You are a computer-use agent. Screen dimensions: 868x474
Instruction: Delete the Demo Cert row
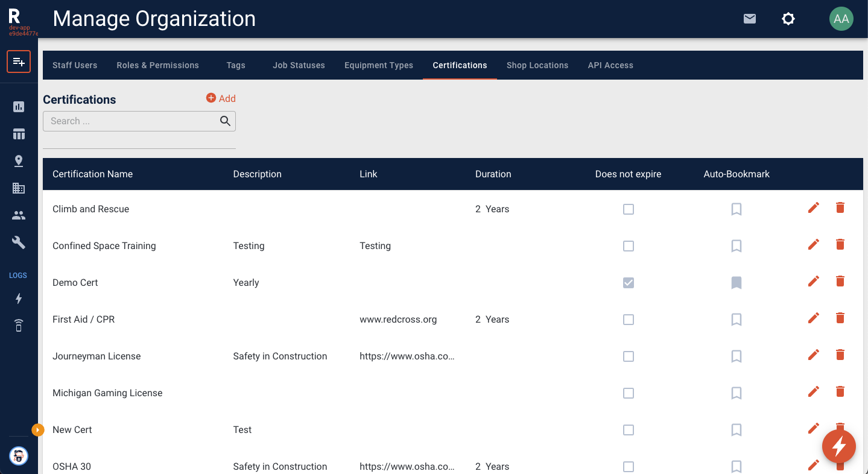click(840, 281)
